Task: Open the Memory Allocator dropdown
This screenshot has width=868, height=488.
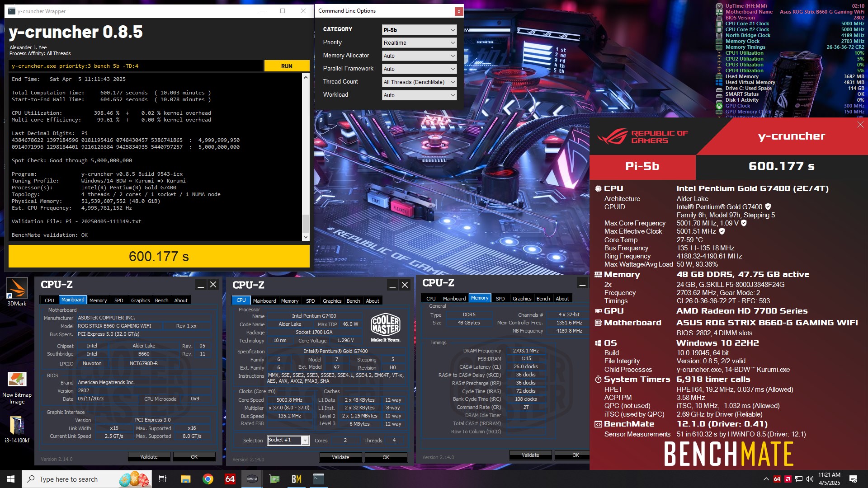Action: pos(419,56)
